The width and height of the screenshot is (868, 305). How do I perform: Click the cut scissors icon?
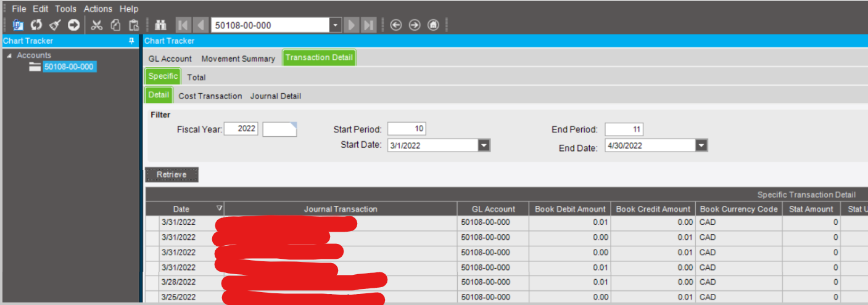pyautogui.click(x=96, y=25)
